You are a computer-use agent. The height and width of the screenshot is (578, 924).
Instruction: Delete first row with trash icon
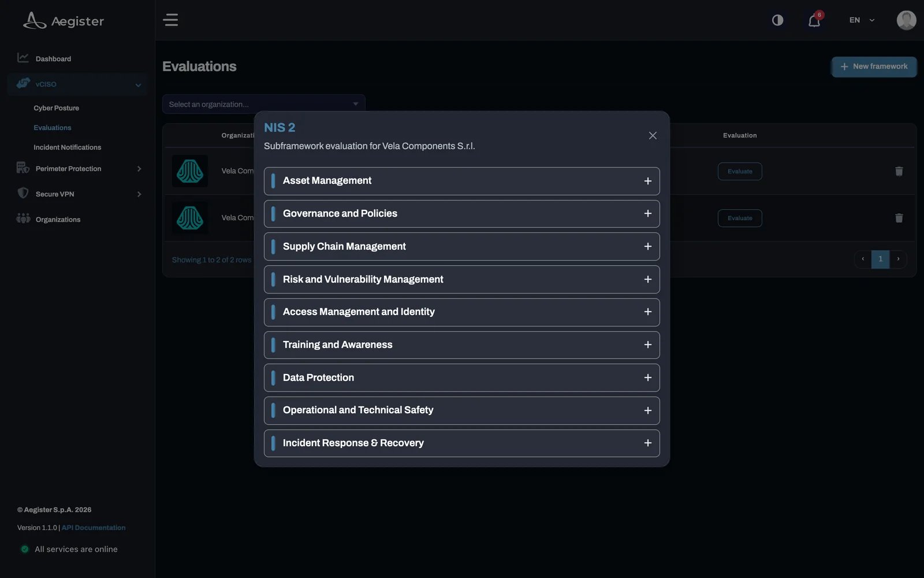(x=899, y=171)
